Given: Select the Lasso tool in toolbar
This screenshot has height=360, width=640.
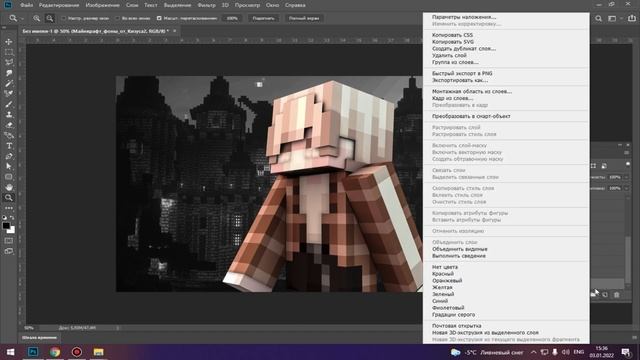Looking at the screenshot, I should [9, 62].
